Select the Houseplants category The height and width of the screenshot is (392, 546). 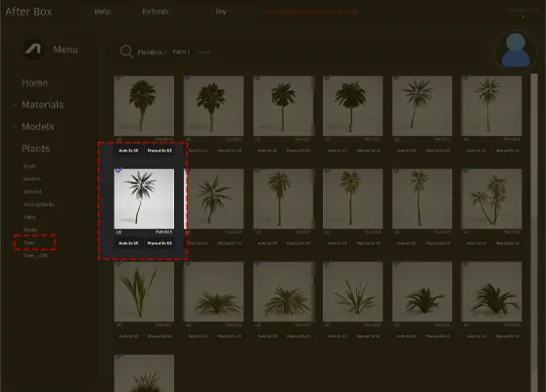(39, 204)
